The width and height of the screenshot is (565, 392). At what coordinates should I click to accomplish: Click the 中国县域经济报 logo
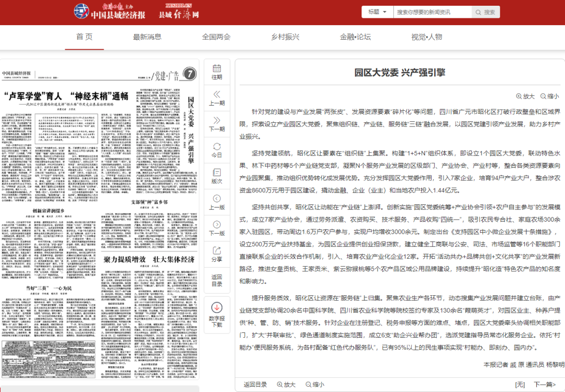(109, 11)
